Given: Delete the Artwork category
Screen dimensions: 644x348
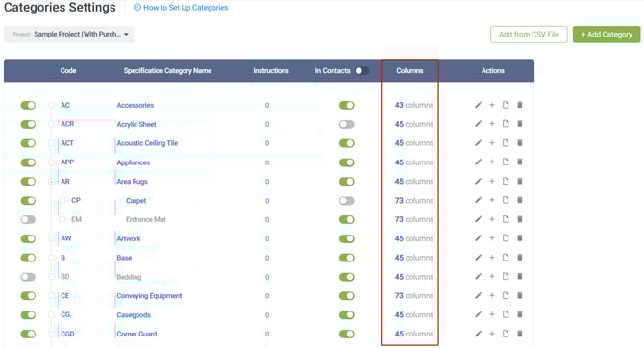Looking at the screenshot, I should click(520, 238).
